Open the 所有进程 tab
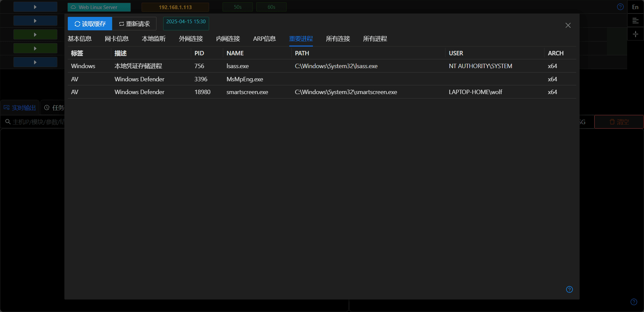 click(x=375, y=39)
